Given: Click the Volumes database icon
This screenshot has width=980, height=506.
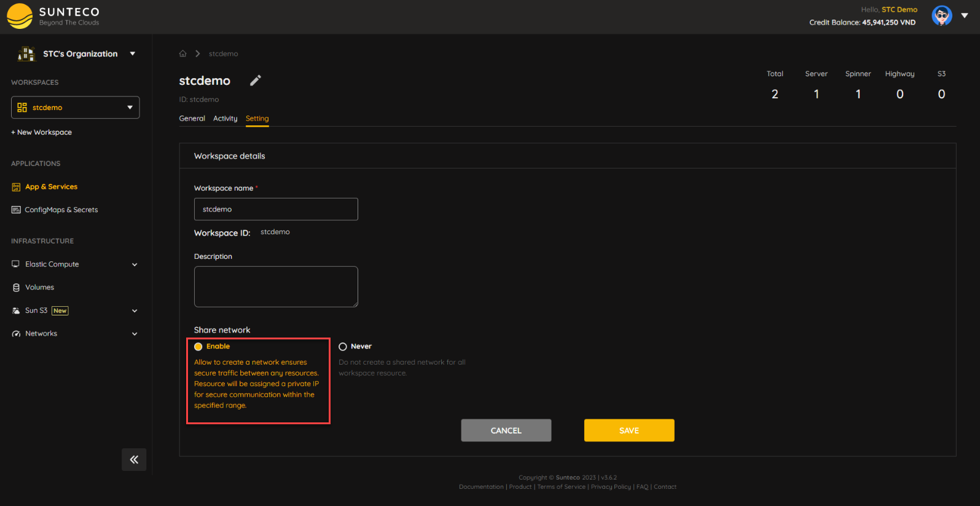Looking at the screenshot, I should [16, 287].
